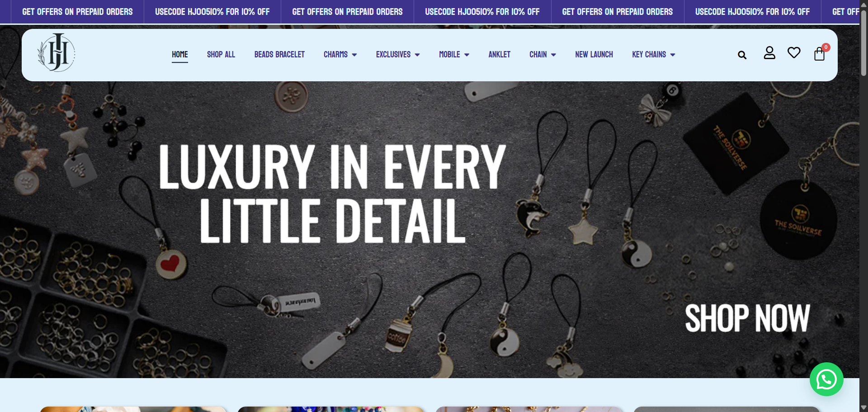Screen dimensions: 868x412
Task: Open the Anklet menu item
Action: pyautogui.click(x=499, y=55)
